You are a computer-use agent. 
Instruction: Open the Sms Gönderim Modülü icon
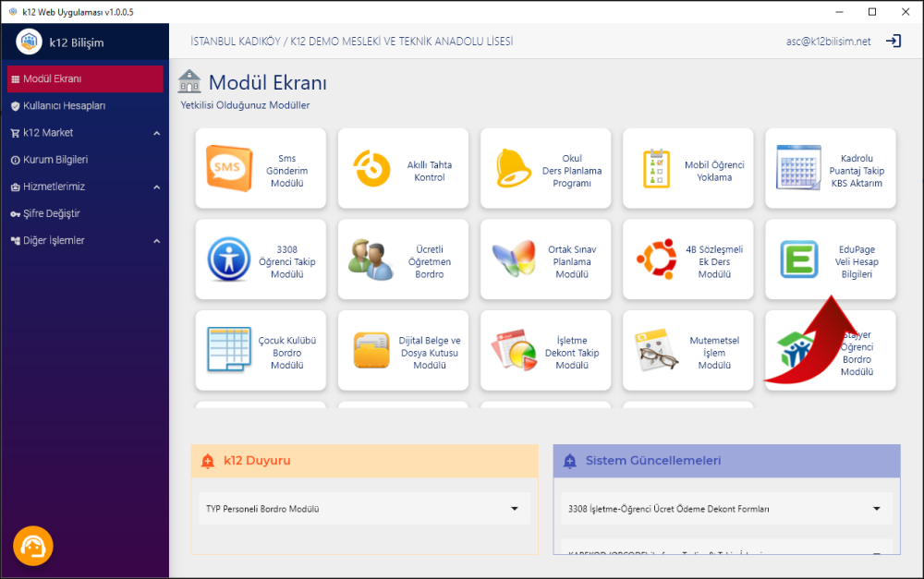coord(229,168)
